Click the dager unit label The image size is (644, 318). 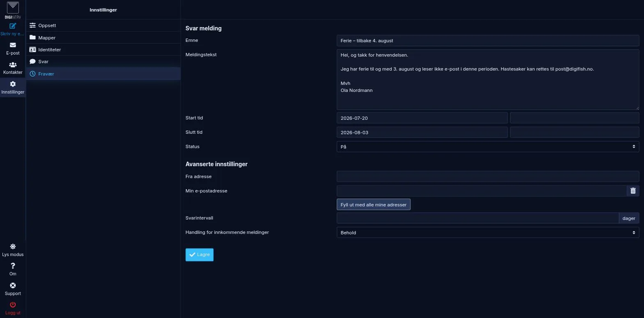pos(629,218)
